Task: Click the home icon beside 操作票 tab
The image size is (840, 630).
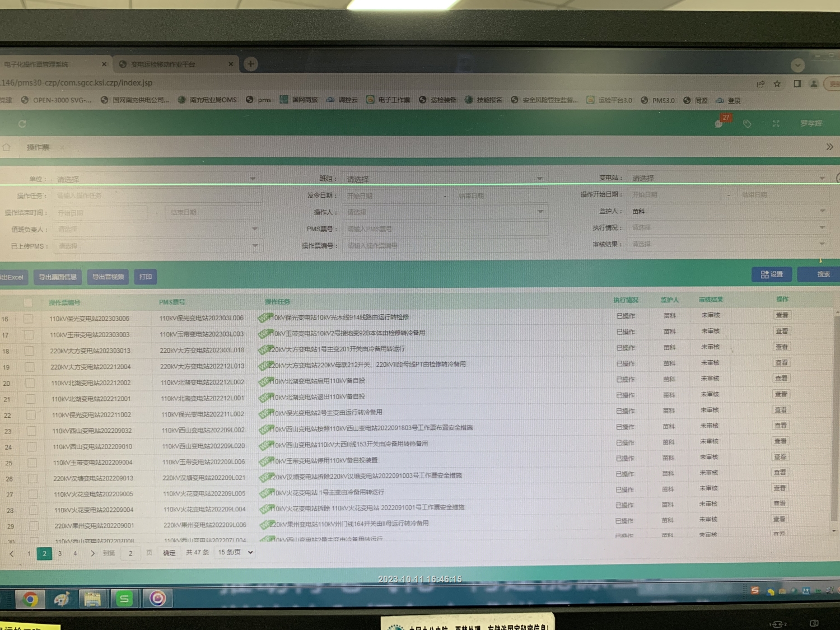Action: click(7, 147)
